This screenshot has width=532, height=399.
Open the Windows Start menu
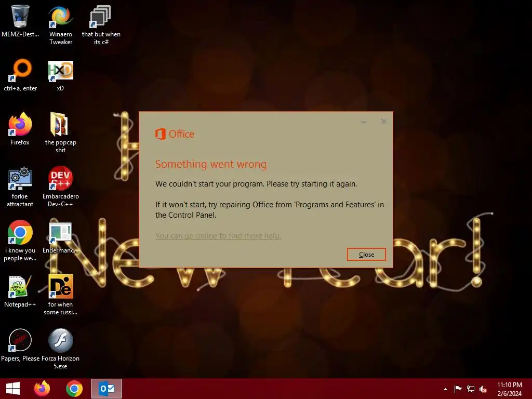click(13, 389)
